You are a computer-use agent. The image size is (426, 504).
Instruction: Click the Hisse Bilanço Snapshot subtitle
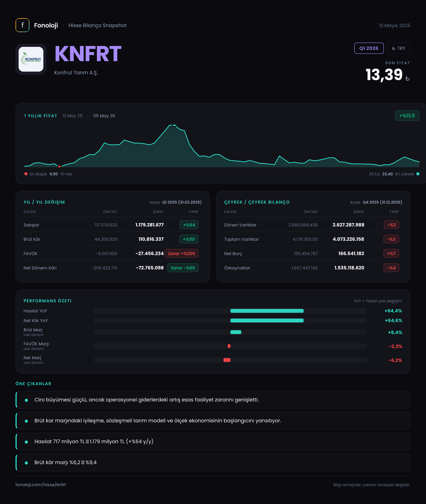[97, 25]
